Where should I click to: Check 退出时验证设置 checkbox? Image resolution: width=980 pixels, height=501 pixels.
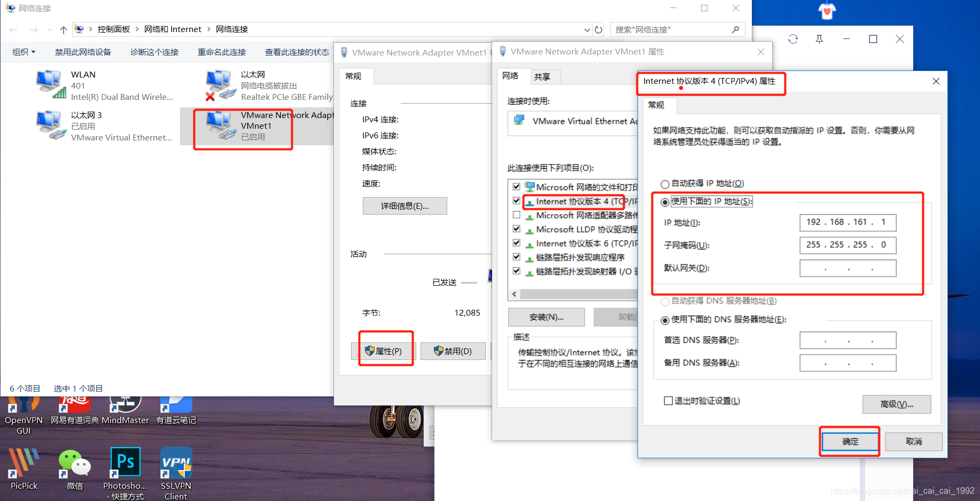[668, 401]
